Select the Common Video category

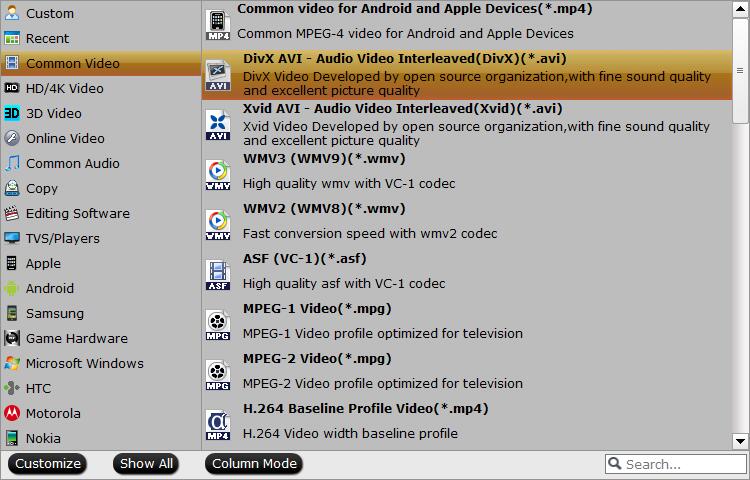click(100, 63)
